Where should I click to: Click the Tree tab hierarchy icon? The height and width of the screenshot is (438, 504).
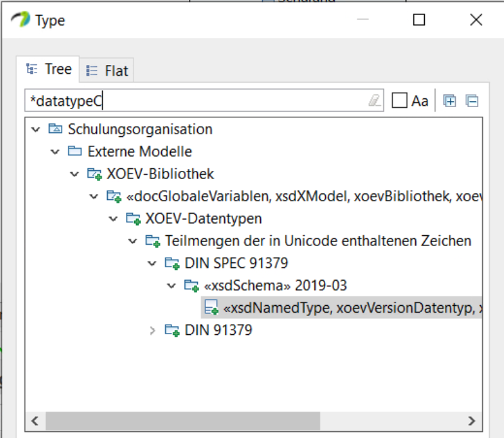point(31,69)
